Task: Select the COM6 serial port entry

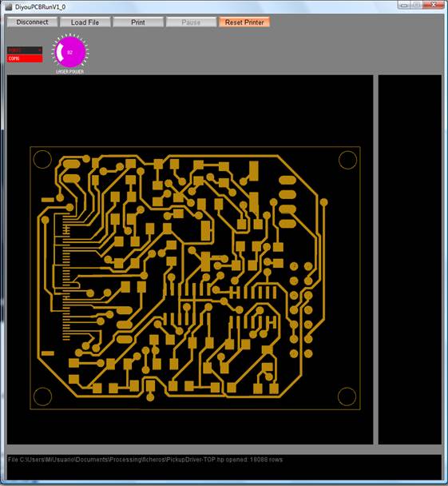Action: pos(25,58)
